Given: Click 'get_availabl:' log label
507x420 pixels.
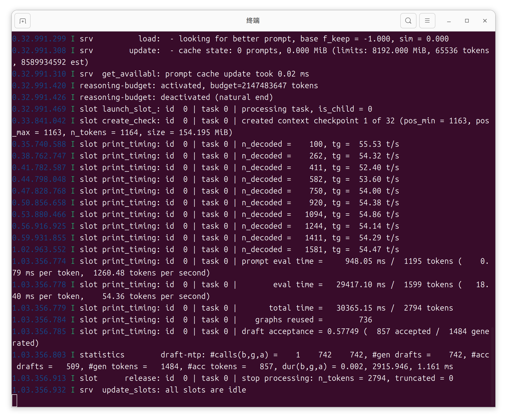Looking at the screenshot, I should tap(131, 74).
